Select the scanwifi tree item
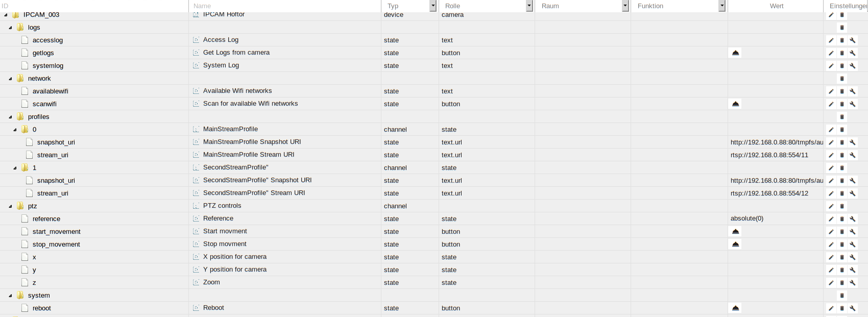The image size is (868, 317). coord(44,104)
